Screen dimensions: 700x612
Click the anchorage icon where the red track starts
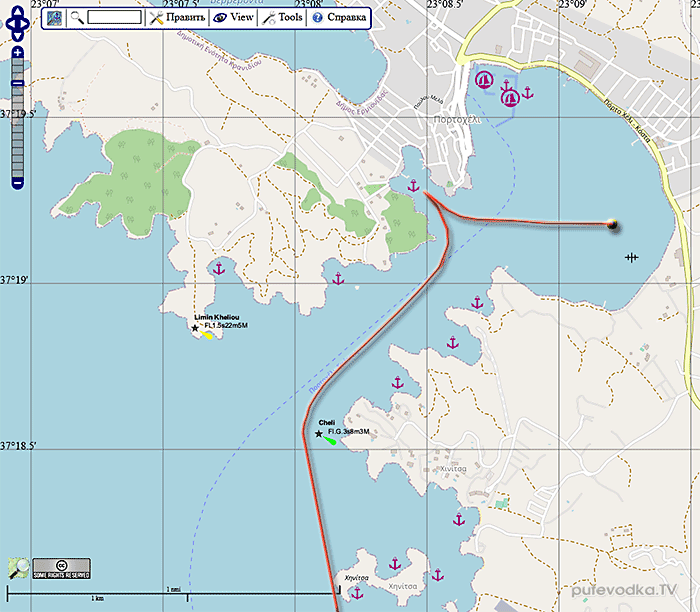414,186
